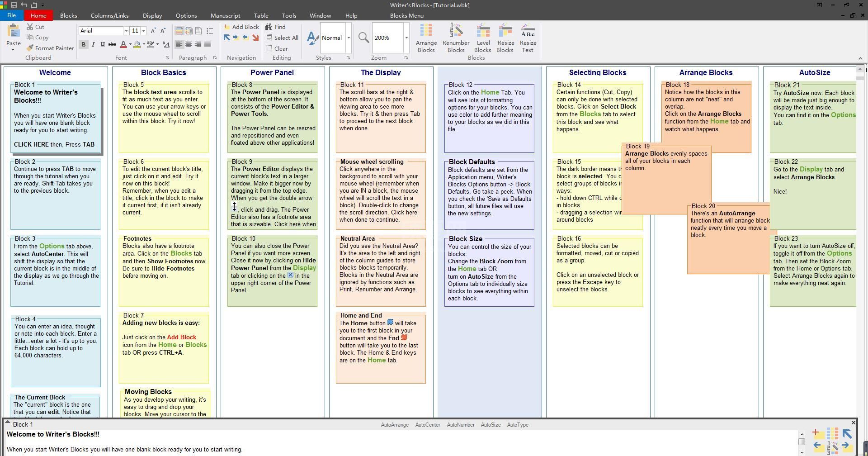Align text left
Viewport: 868px width, 456px height.
click(179, 44)
